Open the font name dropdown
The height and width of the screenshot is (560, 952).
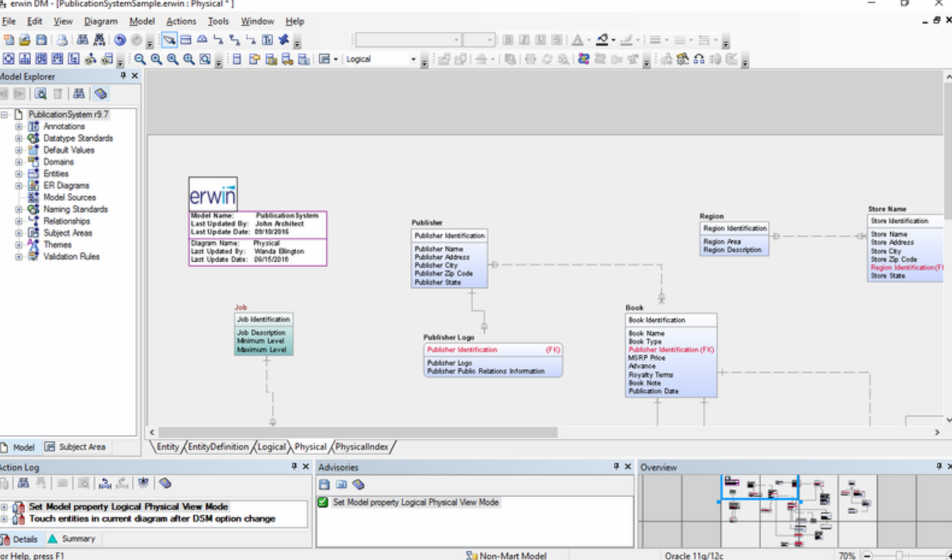(x=456, y=40)
